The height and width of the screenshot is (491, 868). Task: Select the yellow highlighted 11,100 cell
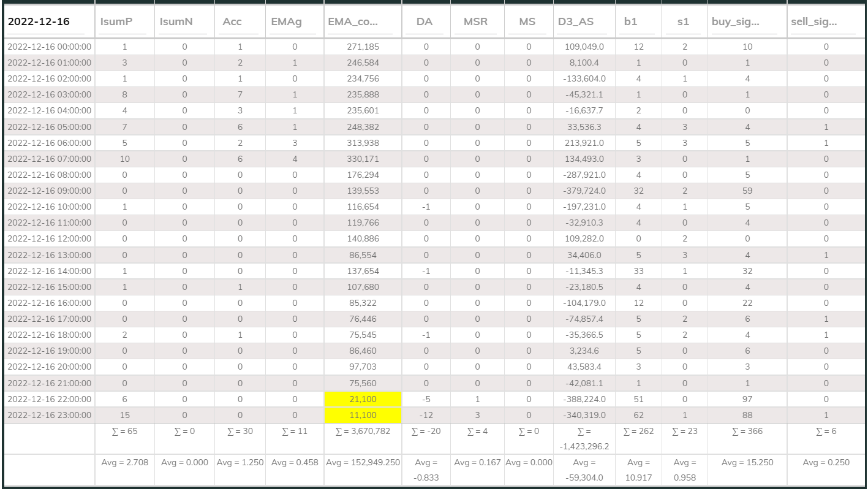(364, 415)
